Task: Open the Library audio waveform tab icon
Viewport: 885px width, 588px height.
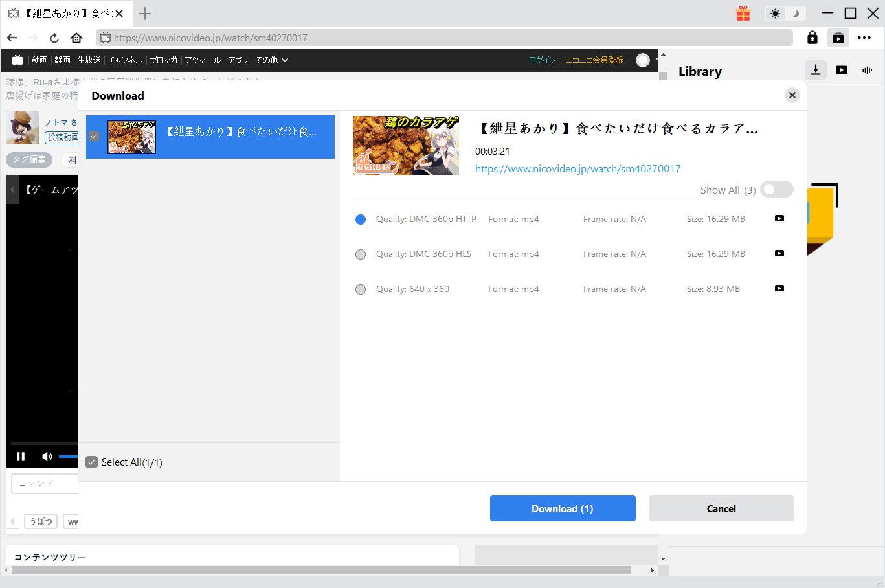Action: pyautogui.click(x=867, y=70)
